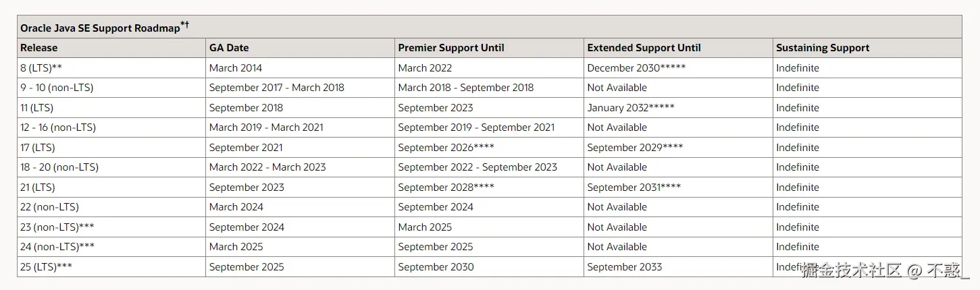This screenshot has width=980, height=290.
Task: Select the "25 (LTS)***" release cell
Action: pyautogui.click(x=46, y=267)
